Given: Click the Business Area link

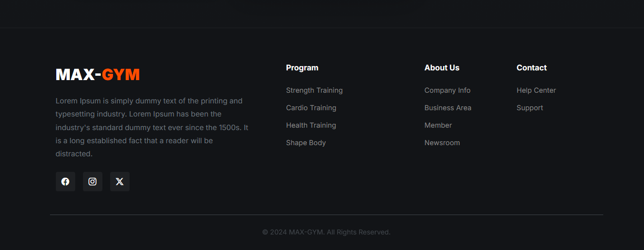Looking at the screenshot, I should [447, 108].
